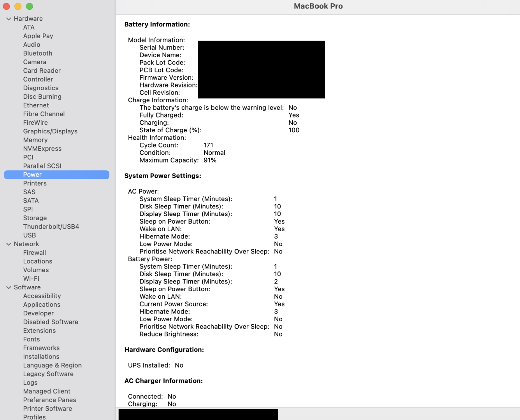Select Developer entry

click(x=38, y=313)
